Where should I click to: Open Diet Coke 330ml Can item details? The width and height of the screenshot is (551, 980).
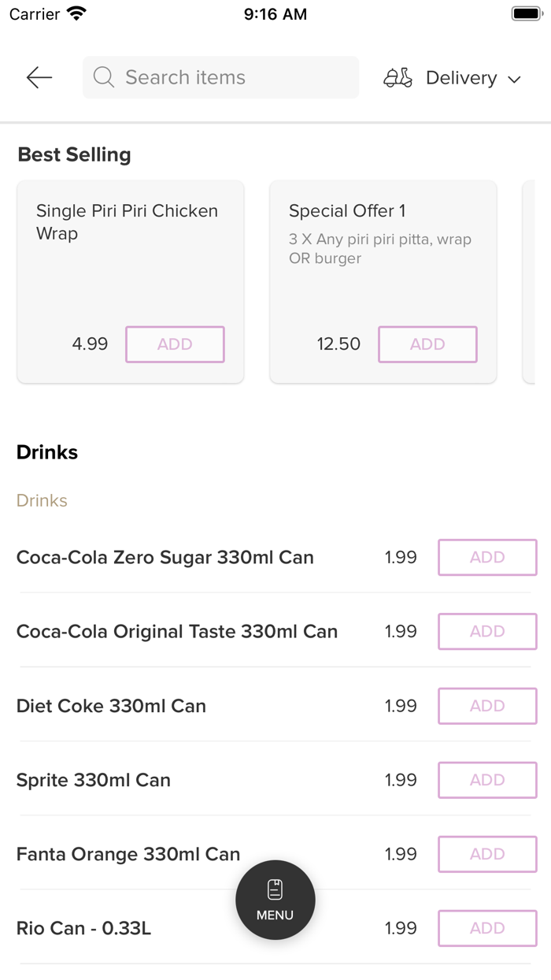111,706
